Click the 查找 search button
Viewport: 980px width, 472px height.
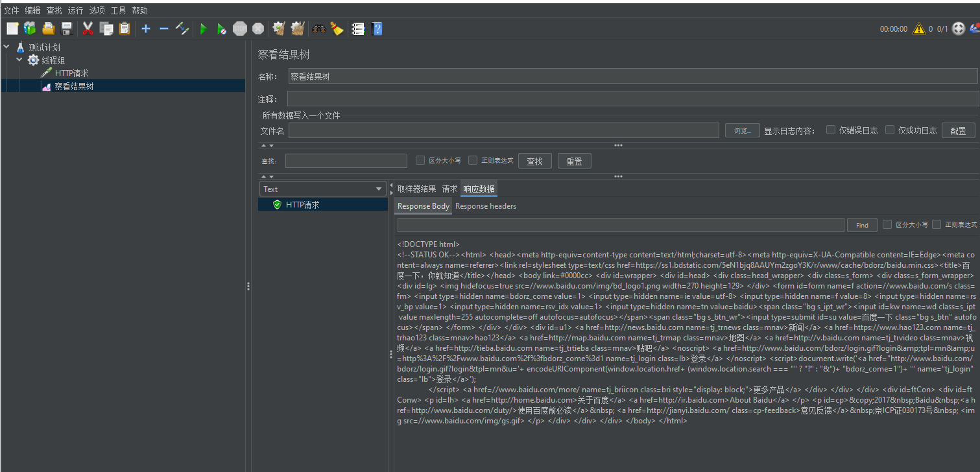click(534, 161)
